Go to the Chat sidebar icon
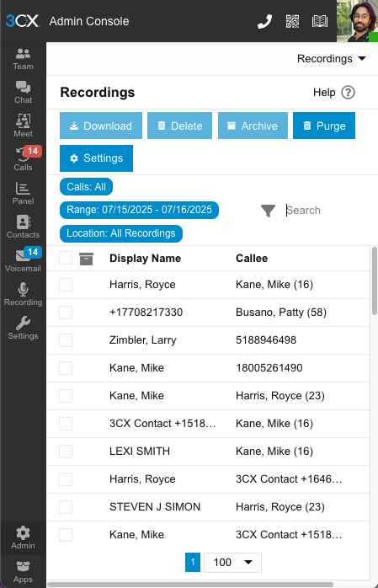This screenshot has height=588, width=378. 23,93
